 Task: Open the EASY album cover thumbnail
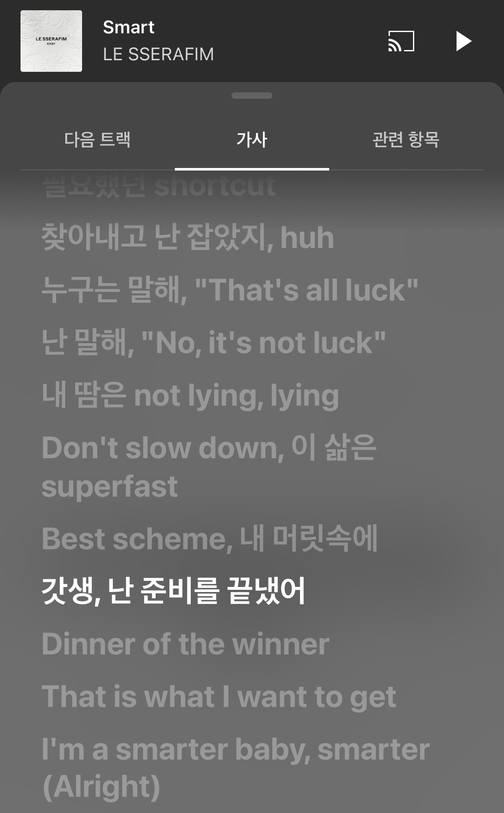point(51,41)
